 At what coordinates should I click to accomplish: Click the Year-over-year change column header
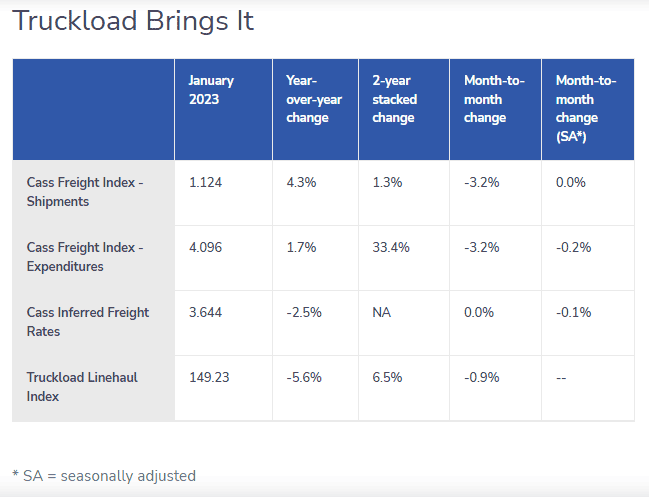[307, 99]
